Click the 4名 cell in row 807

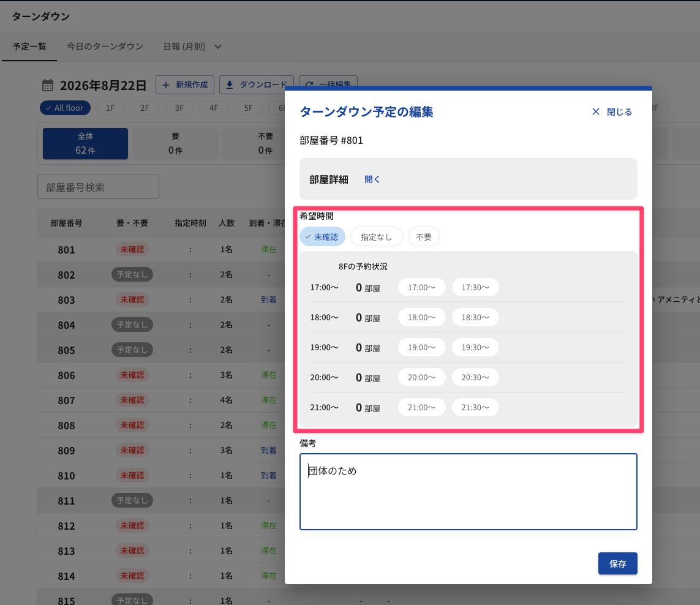click(226, 400)
